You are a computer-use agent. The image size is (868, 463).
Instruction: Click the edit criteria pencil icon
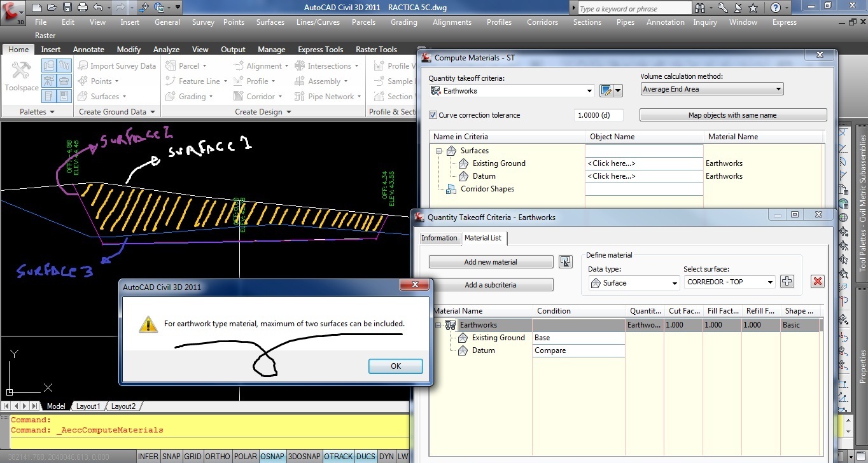coord(606,90)
